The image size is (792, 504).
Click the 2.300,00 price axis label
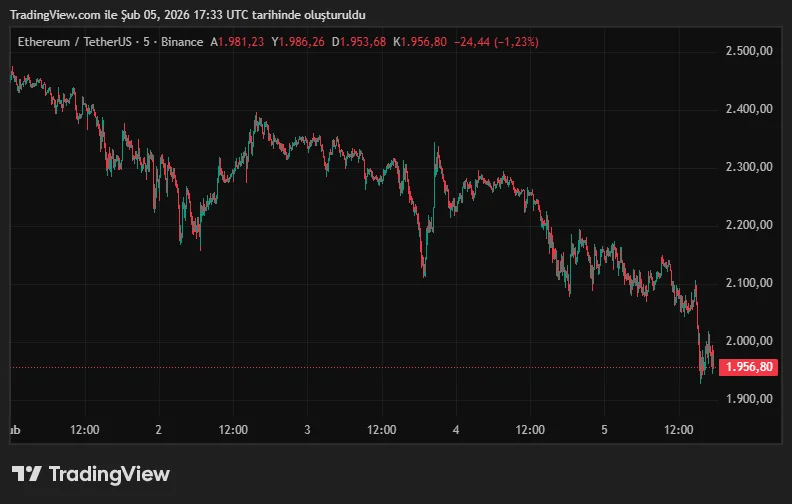point(748,167)
